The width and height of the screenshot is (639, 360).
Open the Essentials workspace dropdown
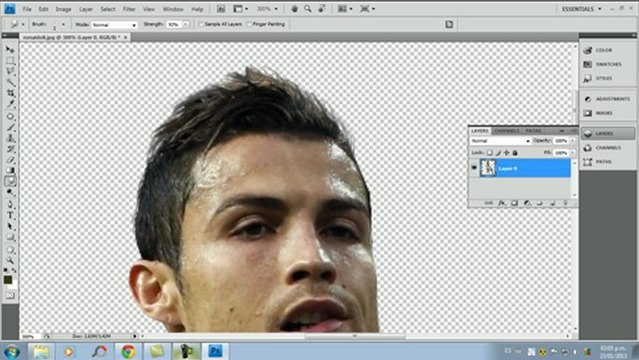[582, 9]
